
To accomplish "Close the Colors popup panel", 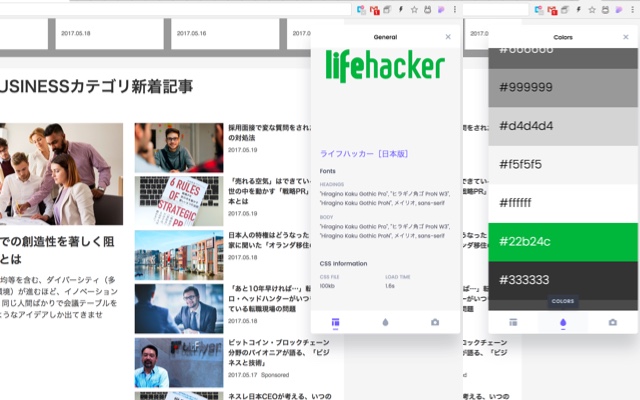I will point(626,37).
